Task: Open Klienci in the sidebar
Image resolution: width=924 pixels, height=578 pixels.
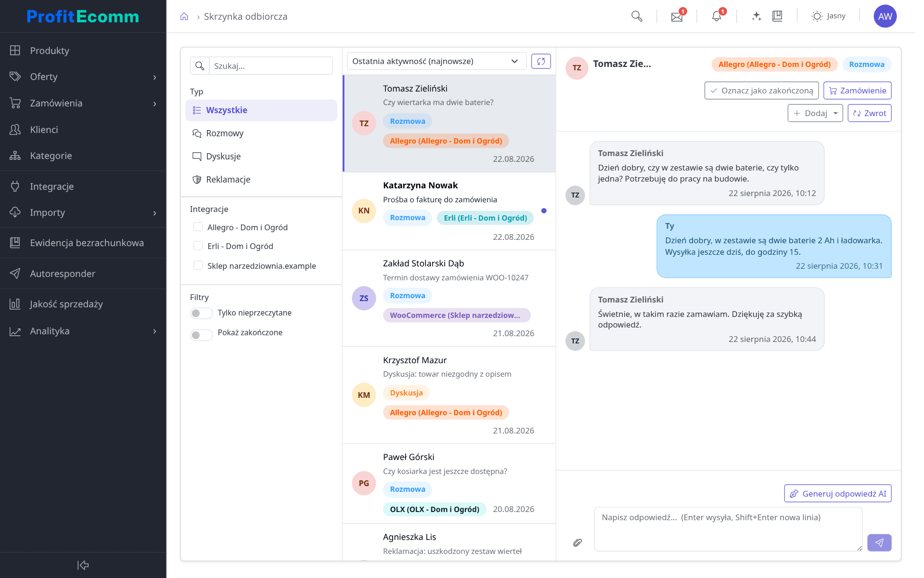Action: [x=83, y=130]
